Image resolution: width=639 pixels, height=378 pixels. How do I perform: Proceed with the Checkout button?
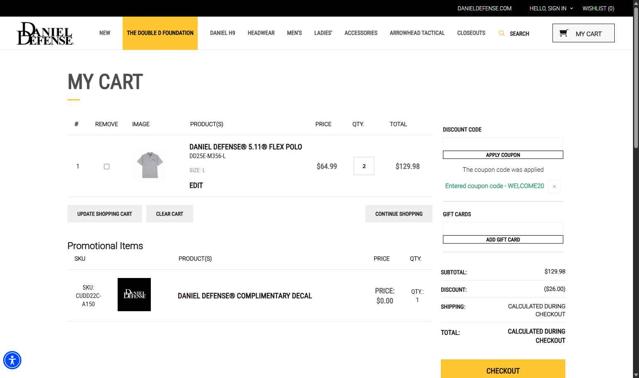pyautogui.click(x=503, y=369)
